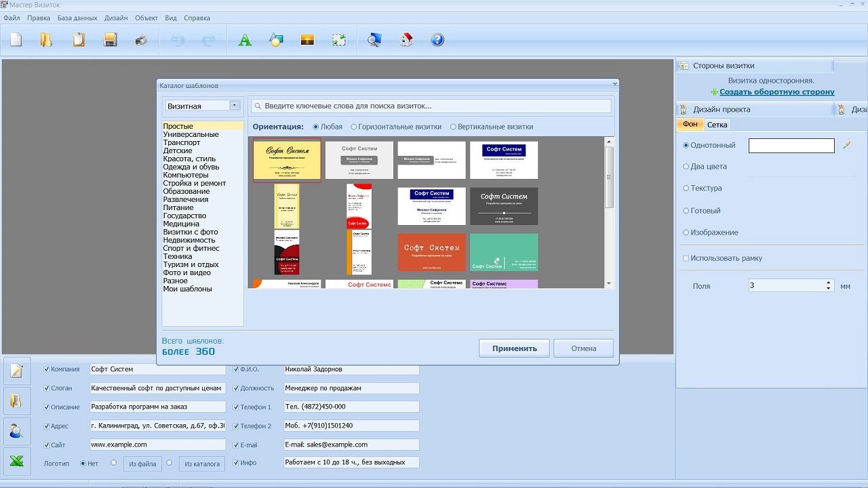Image resolution: width=868 pixels, height=488 pixels.
Task: Click the new blank card toolbar icon
Action: pos(16,40)
